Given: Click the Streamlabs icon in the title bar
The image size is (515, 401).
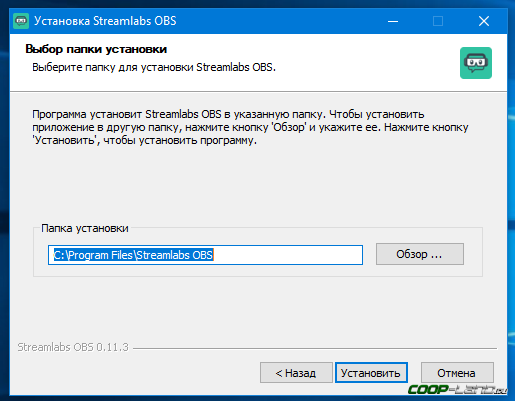Looking at the screenshot, I should [x=21, y=21].
